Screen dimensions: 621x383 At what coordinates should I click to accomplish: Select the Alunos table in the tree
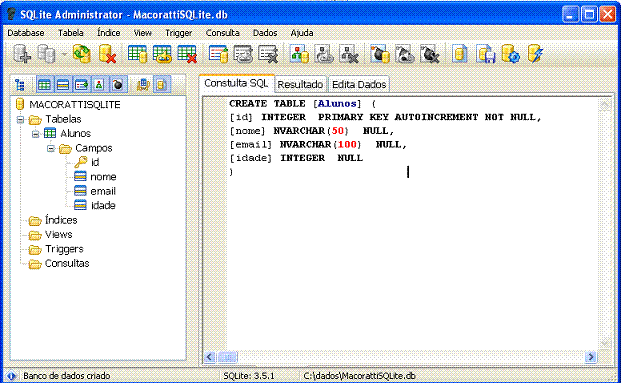[75, 133]
